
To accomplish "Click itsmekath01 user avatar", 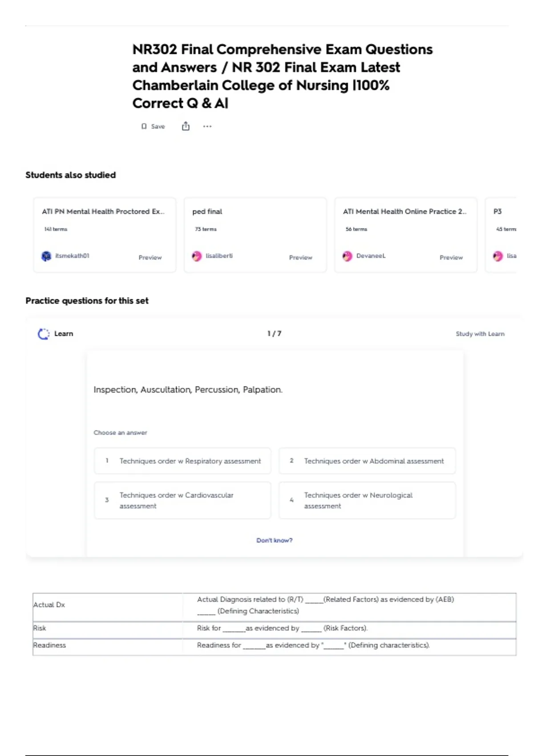I will tap(46, 256).
